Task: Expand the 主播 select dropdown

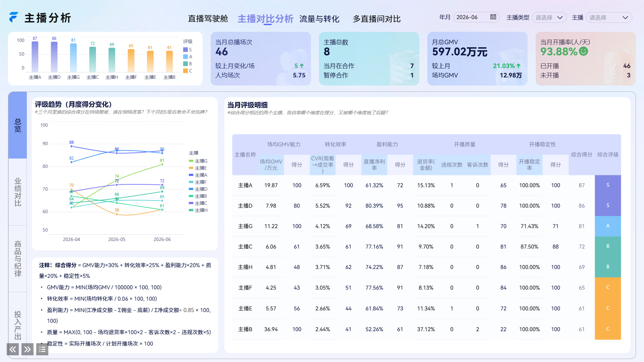Action: click(609, 17)
